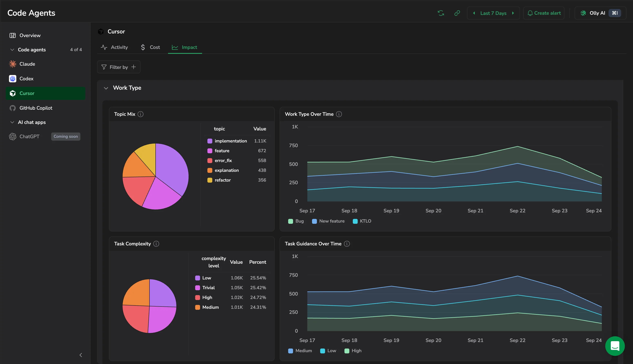Toggle KTLO series in legend
The height and width of the screenshot is (364, 633).
point(362,221)
